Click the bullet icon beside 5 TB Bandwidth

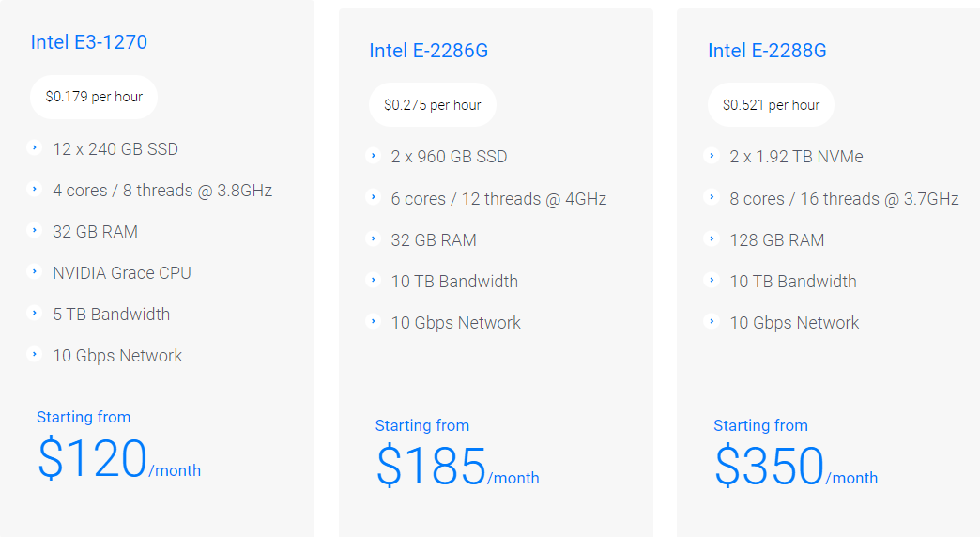(35, 313)
